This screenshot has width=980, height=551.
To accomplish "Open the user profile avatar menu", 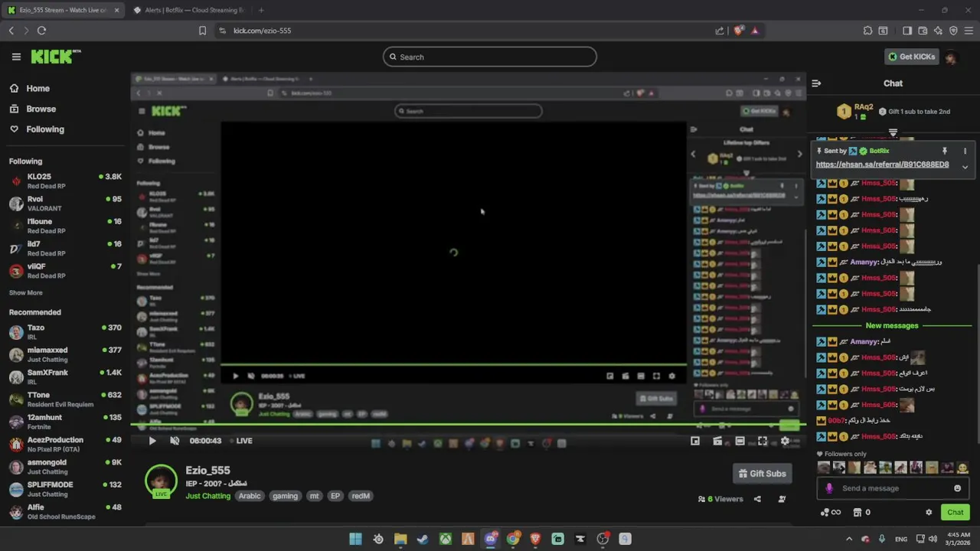I will pyautogui.click(x=951, y=57).
